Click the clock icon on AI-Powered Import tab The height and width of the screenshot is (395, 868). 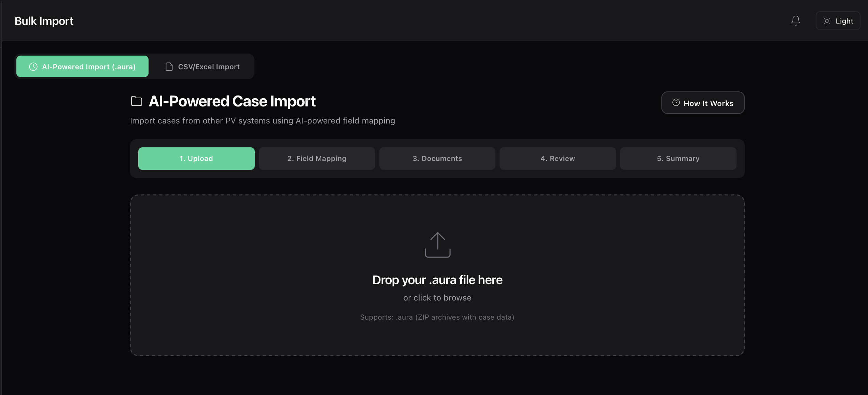pos(33,67)
